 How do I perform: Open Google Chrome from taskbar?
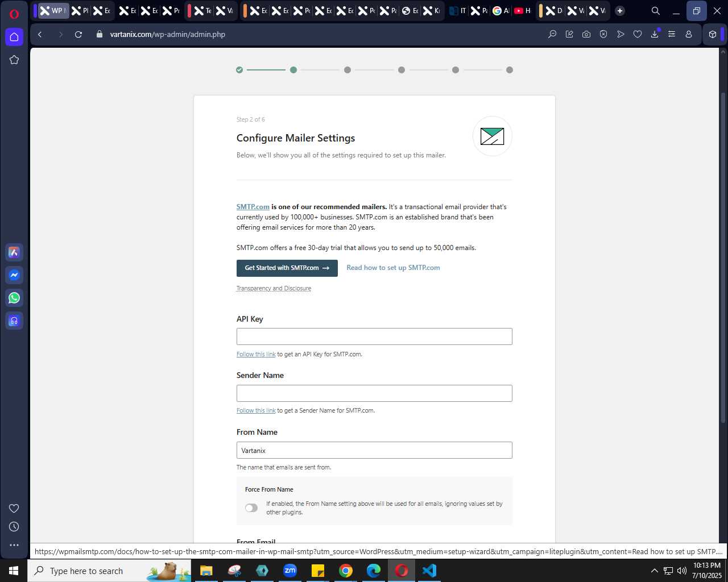click(346, 571)
